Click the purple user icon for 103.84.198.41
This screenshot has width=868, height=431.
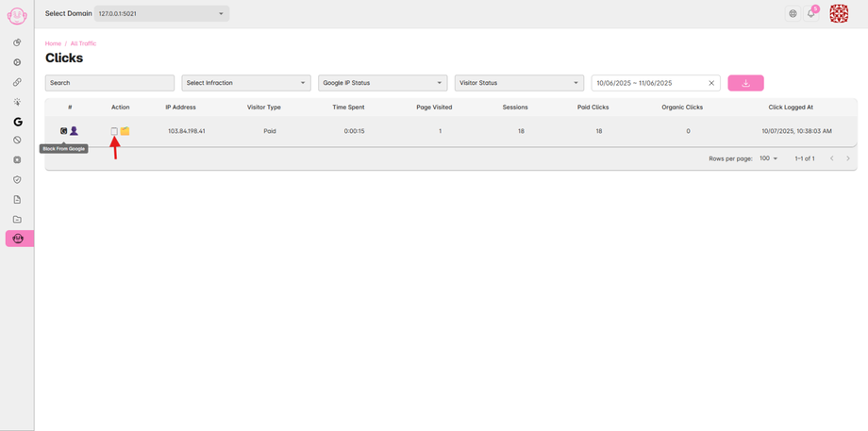75,131
